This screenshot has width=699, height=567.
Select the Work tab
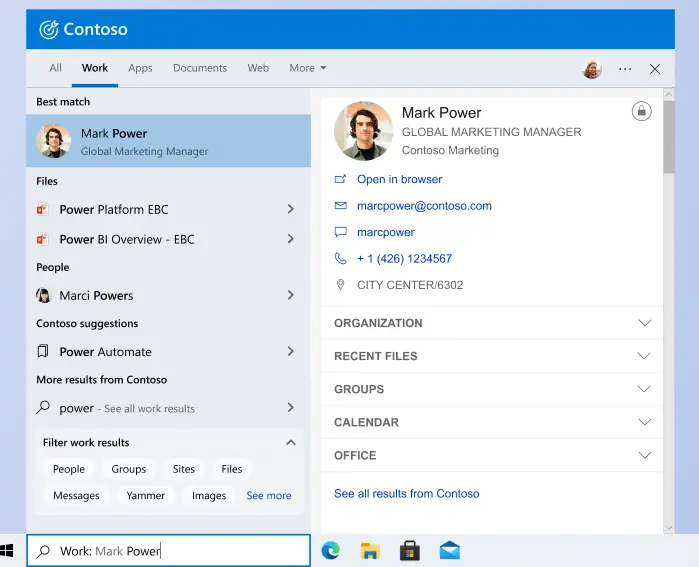[95, 68]
